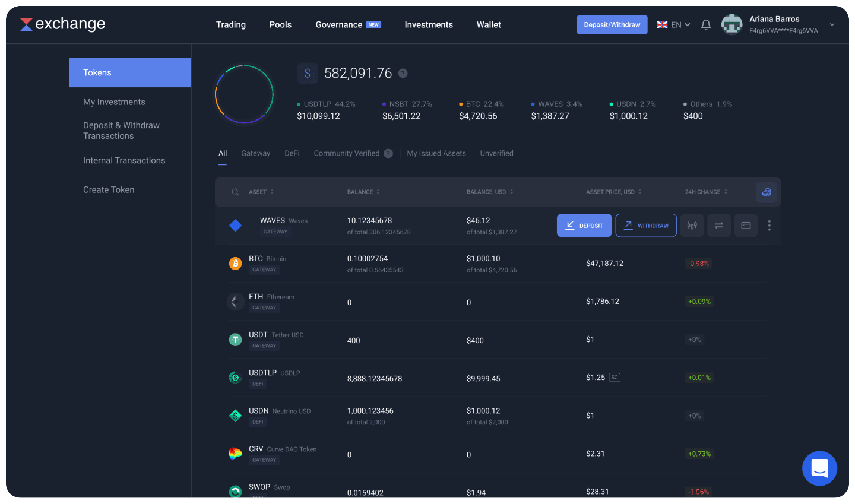Select Tokens in the sidebar

pyautogui.click(x=130, y=72)
